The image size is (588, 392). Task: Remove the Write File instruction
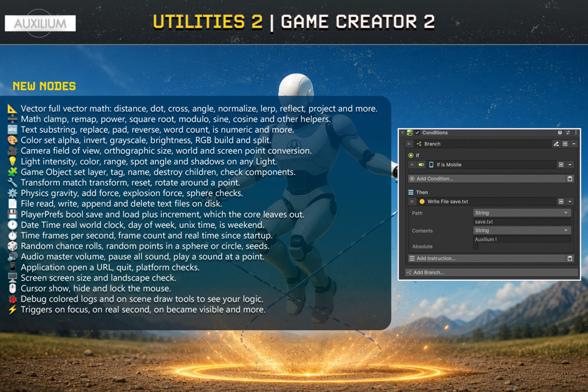(570, 201)
